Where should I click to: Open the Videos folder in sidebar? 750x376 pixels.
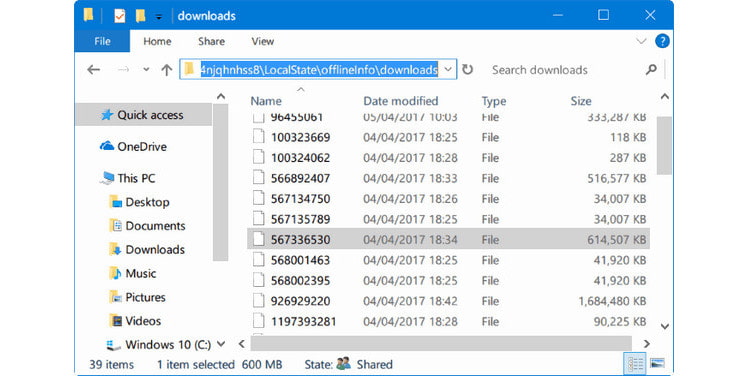point(143,321)
